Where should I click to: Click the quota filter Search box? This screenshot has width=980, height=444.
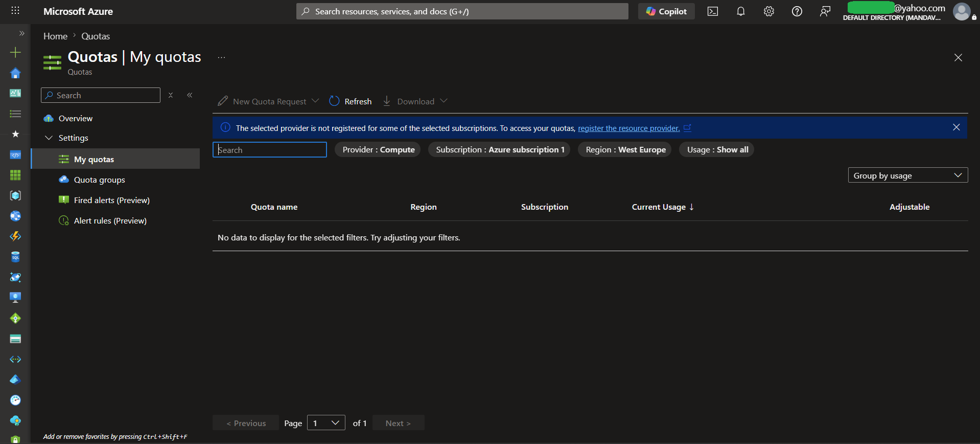pyautogui.click(x=270, y=150)
